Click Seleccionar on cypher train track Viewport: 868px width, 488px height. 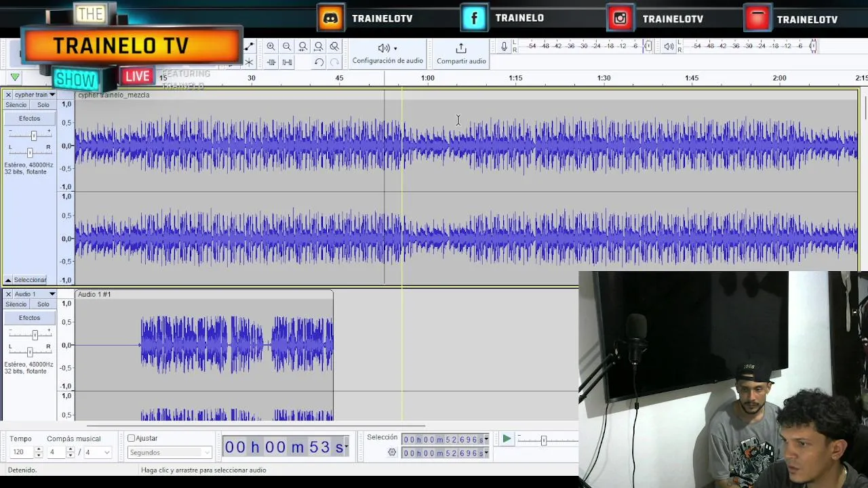click(30, 280)
